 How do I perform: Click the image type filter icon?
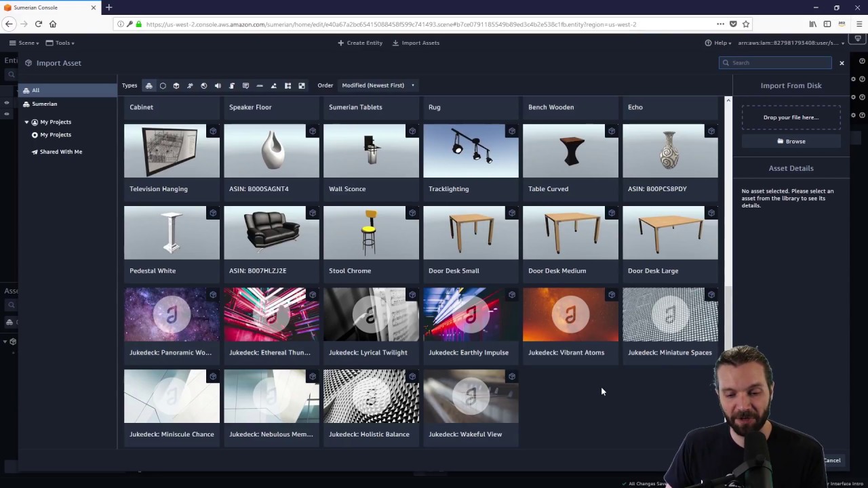click(x=274, y=85)
